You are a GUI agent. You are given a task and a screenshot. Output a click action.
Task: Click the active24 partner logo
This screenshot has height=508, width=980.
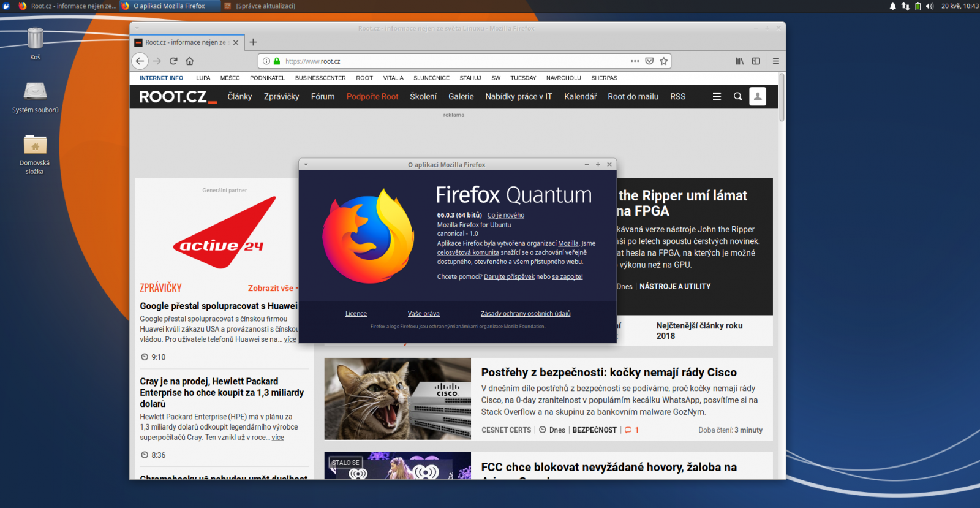[225, 233]
